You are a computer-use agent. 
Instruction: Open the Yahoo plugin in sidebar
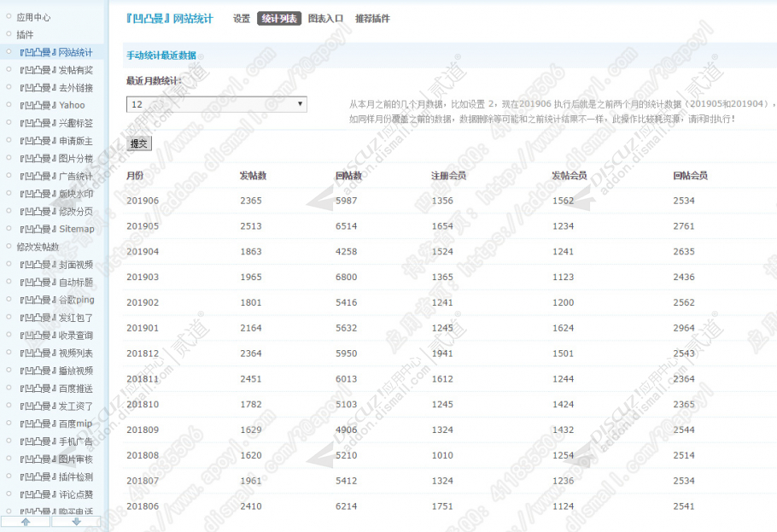tap(52, 105)
